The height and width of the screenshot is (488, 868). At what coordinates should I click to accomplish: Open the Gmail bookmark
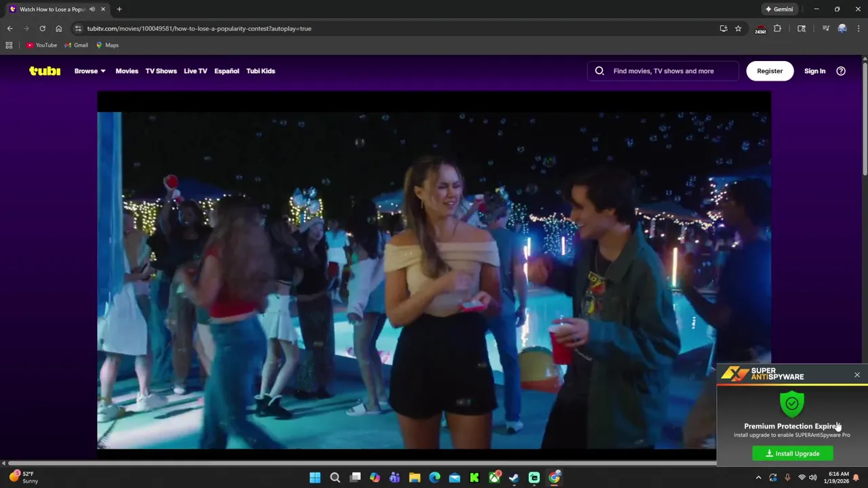(76, 45)
